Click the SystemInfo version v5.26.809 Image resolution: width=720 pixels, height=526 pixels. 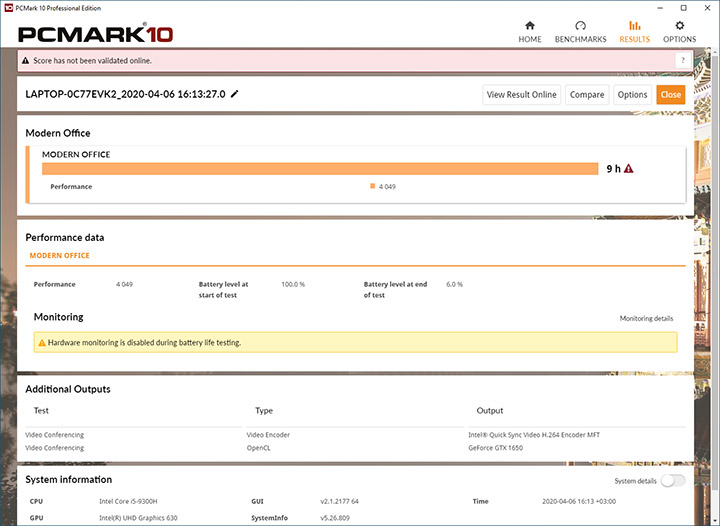335,518
